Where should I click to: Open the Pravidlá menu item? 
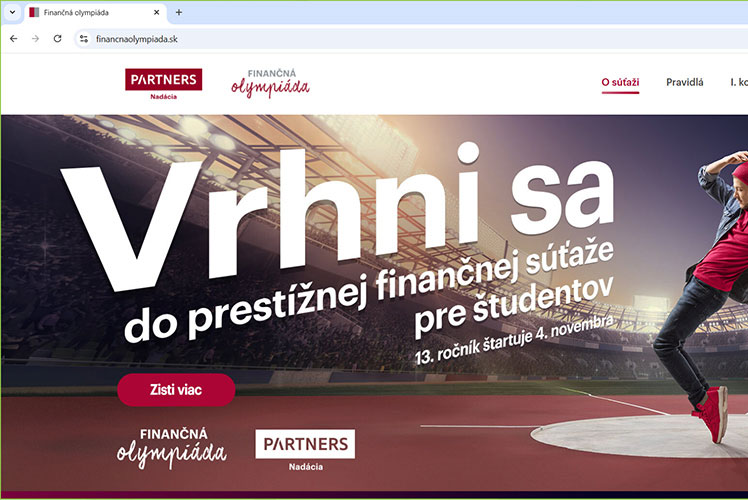(685, 82)
